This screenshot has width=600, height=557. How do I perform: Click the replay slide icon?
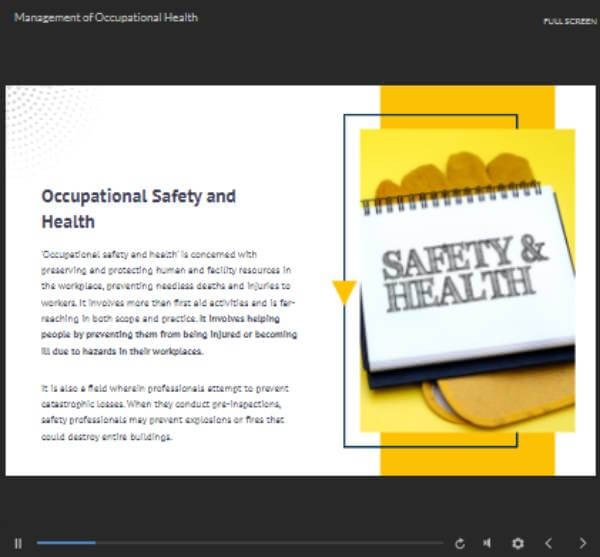click(459, 543)
